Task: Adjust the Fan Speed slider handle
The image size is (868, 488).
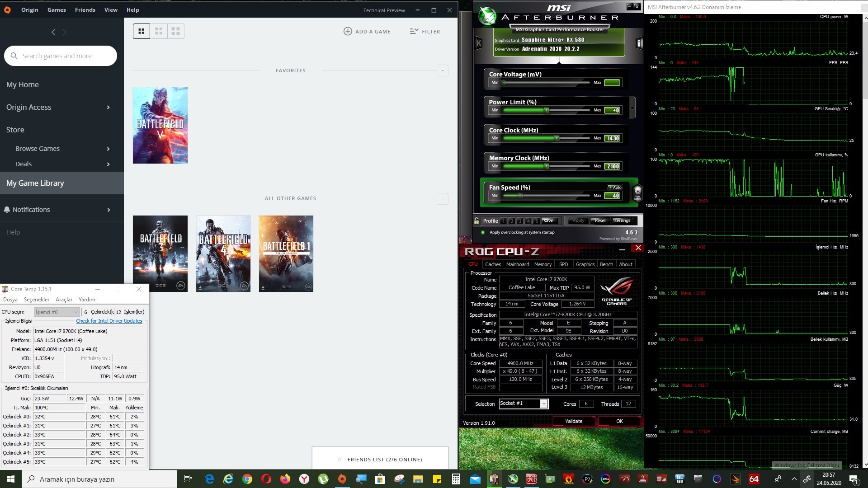Action: (x=520, y=196)
